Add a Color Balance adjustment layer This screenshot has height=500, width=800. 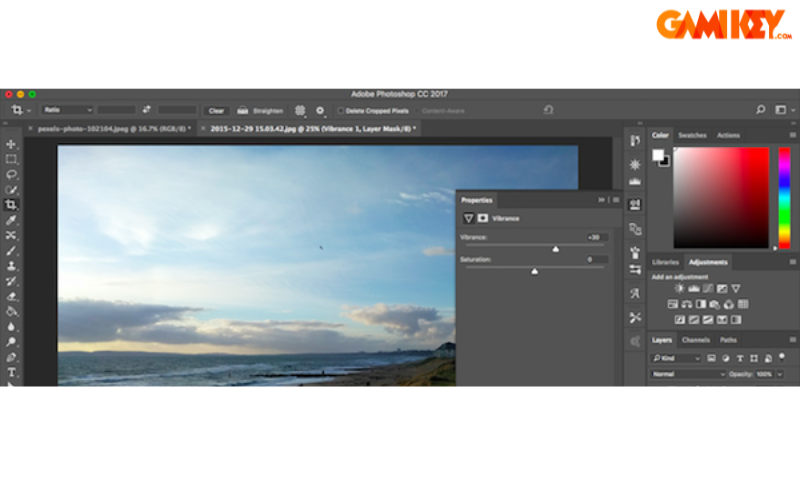pyautogui.click(x=687, y=305)
